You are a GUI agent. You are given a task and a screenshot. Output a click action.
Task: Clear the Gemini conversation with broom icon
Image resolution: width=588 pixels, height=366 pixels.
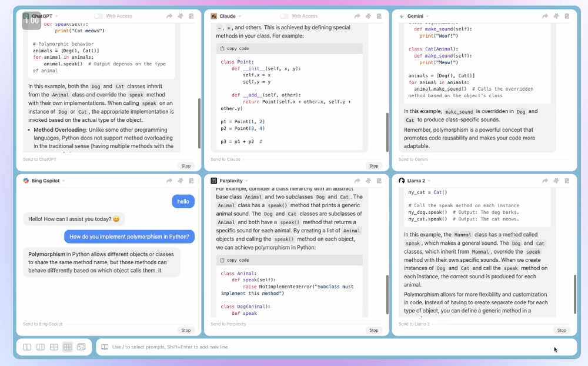[556, 16]
